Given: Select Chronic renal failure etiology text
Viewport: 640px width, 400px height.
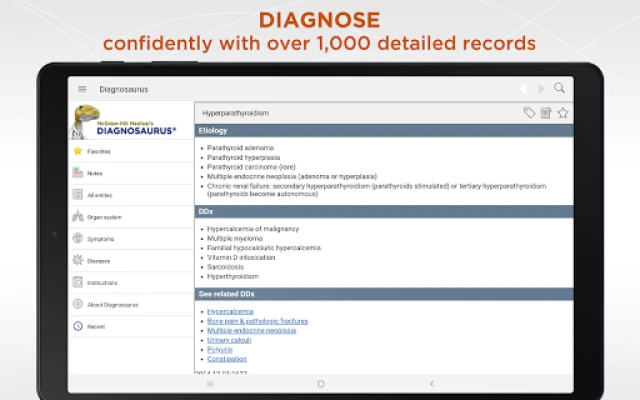Looking at the screenshot, I should pyautogui.click(x=376, y=190).
